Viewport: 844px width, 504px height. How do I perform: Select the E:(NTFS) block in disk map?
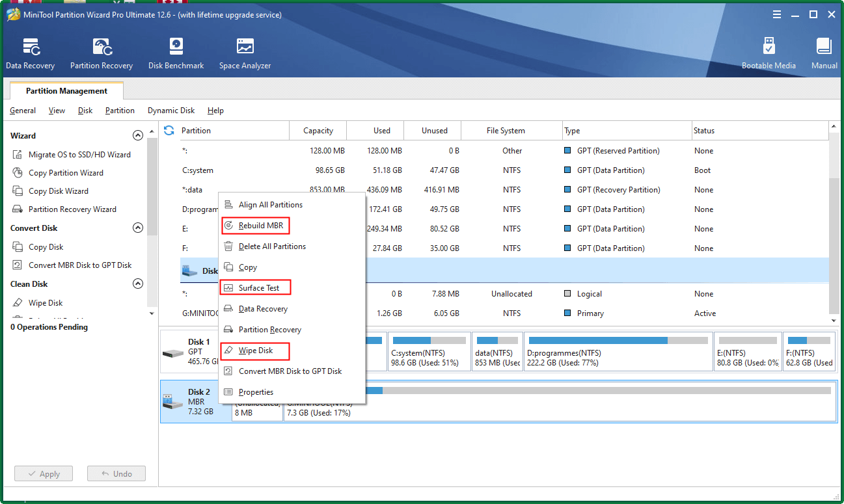pos(748,352)
